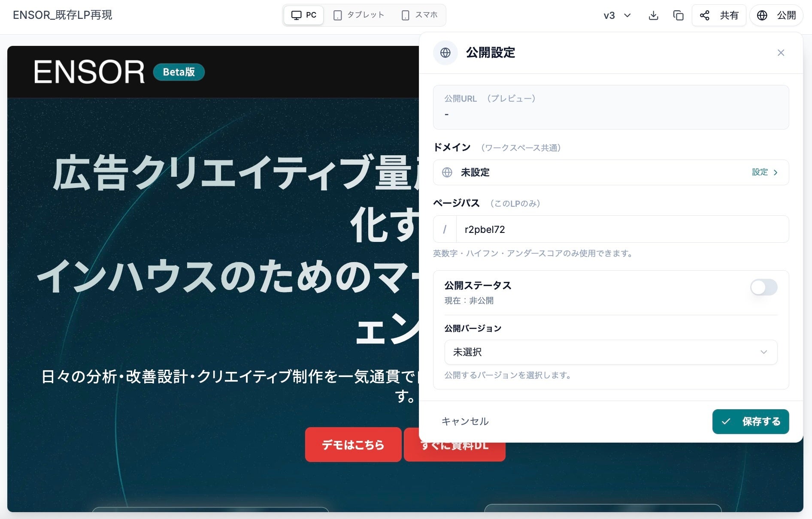This screenshot has width=812, height=519.
Task: Click the globe icon in 未設定 domain row
Action: (x=447, y=172)
